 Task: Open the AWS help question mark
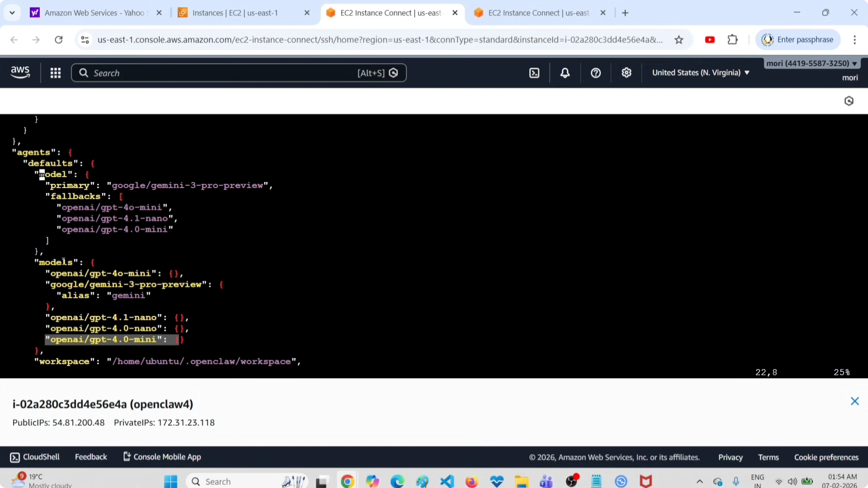(x=596, y=73)
